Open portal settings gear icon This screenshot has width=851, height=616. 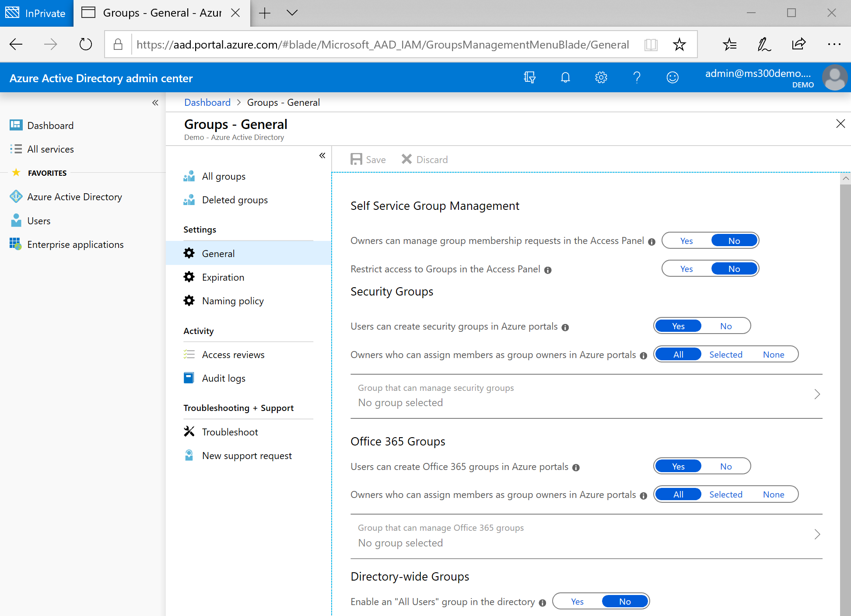(601, 77)
